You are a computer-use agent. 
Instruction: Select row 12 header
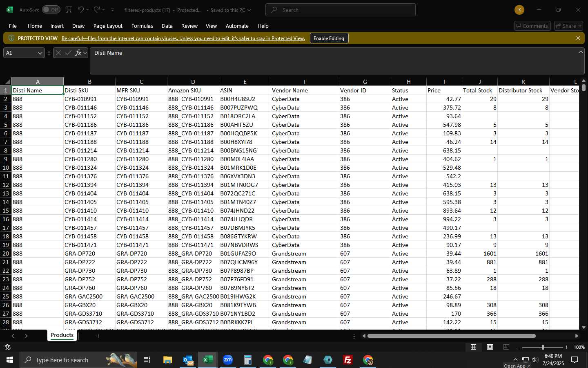pos(6,185)
